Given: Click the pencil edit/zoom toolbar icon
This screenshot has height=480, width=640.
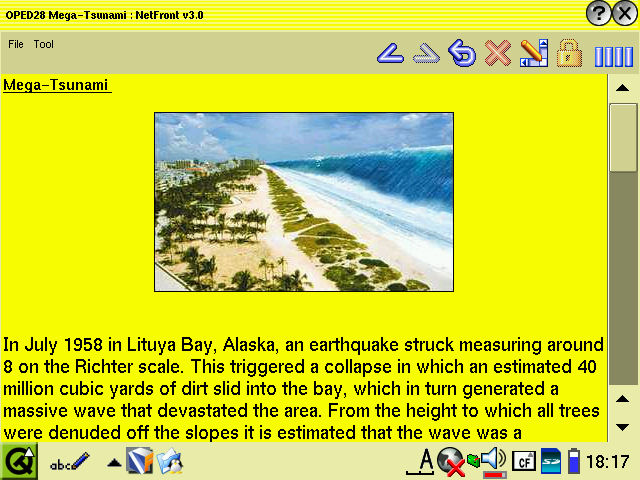Looking at the screenshot, I should point(534,53).
